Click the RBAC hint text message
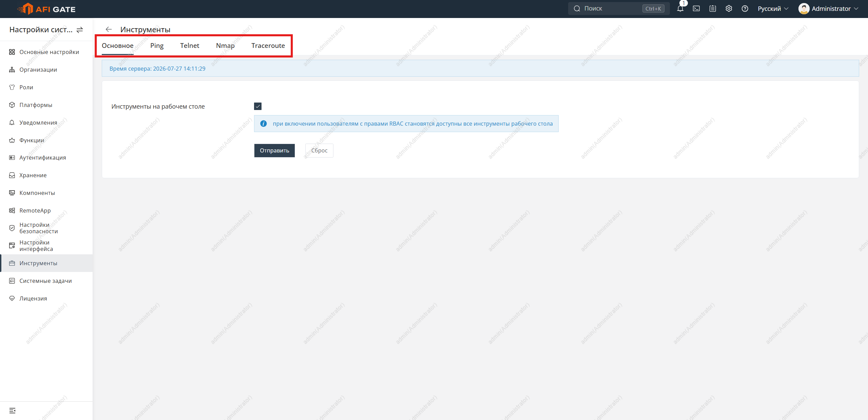This screenshot has height=420, width=868. tap(413, 124)
